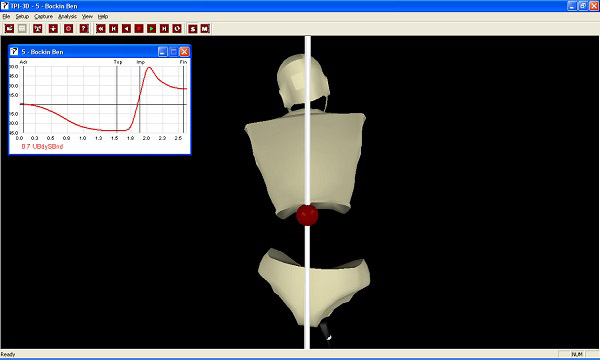The height and width of the screenshot is (360, 600).
Task: Click the loop playback circular arrow icon
Action: pos(177,29)
